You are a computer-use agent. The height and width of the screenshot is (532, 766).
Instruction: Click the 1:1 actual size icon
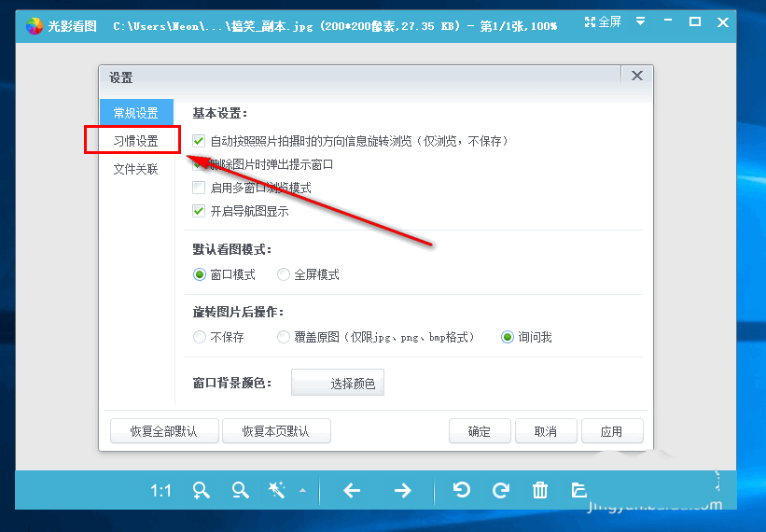(x=160, y=490)
